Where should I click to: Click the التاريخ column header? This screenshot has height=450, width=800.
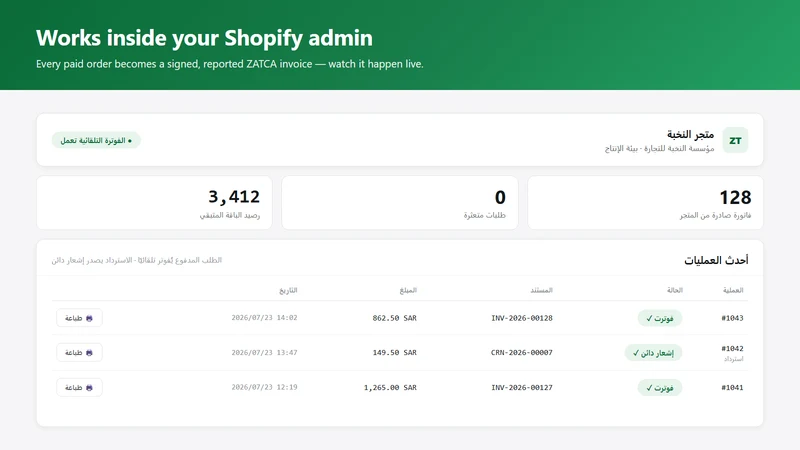point(288,290)
